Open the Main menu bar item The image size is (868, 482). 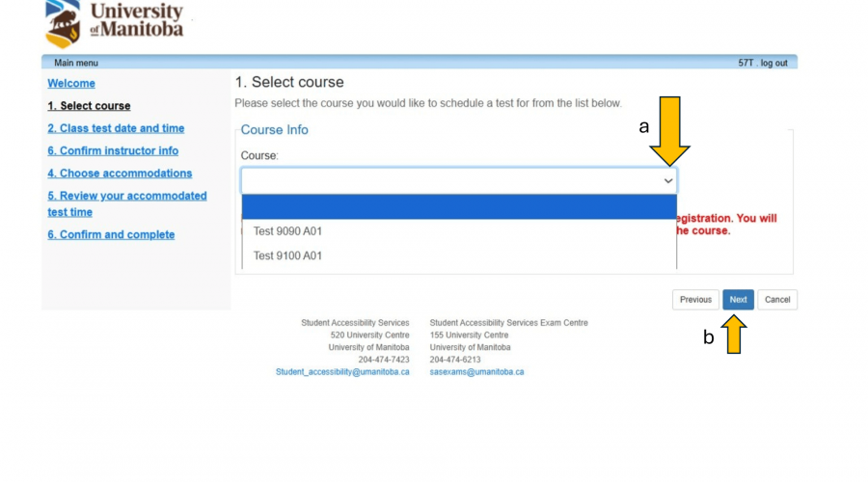point(76,63)
